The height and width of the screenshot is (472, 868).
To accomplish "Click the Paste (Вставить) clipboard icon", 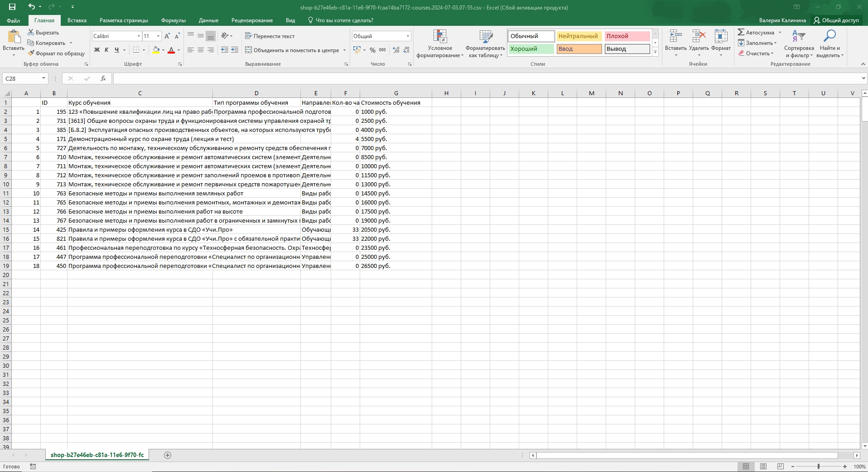I will tap(14, 38).
